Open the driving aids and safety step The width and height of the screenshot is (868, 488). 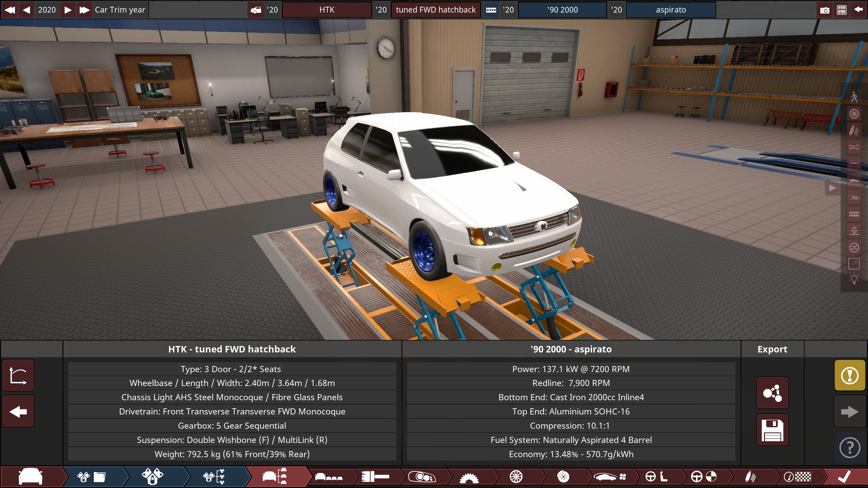pos(704,477)
